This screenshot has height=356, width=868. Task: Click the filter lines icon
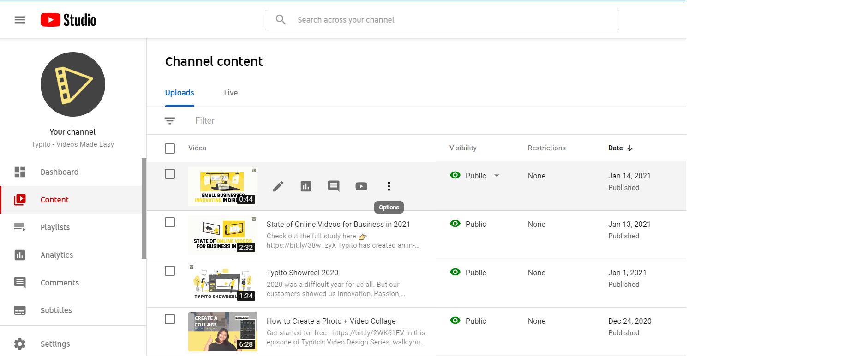[170, 121]
